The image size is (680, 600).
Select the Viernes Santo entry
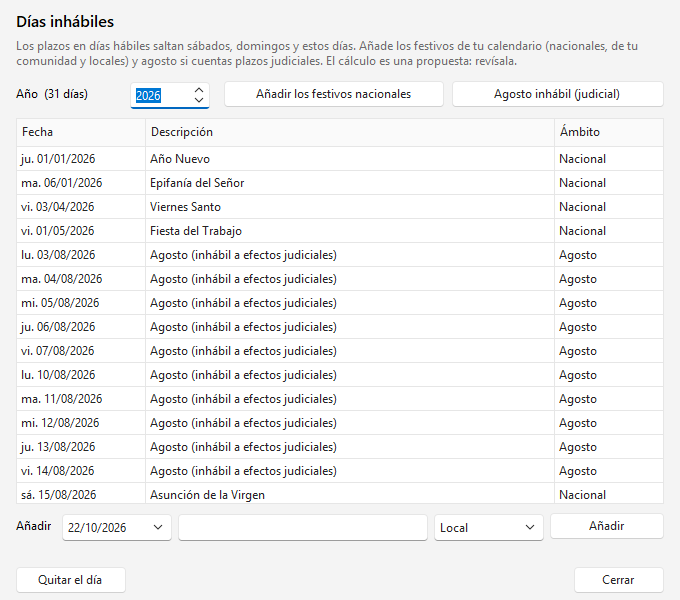tap(340, 207)
